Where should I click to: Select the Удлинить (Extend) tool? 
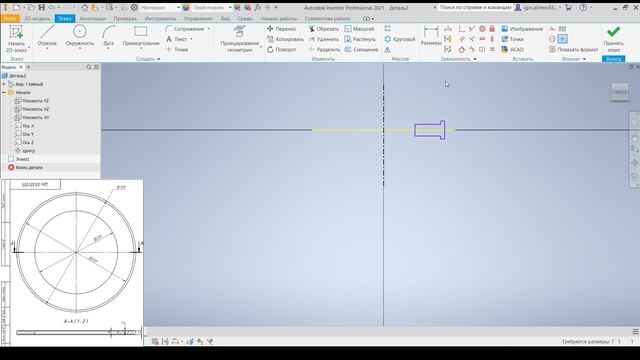[x=324, y=39]
